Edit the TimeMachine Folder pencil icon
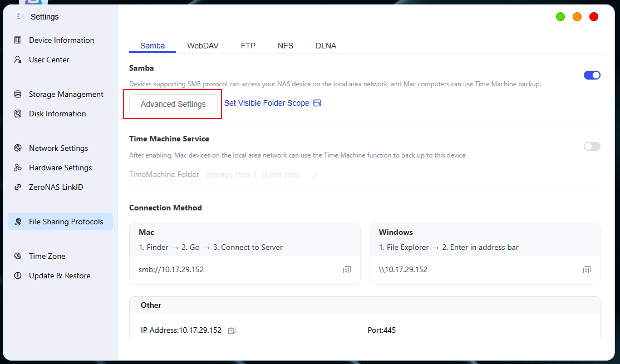Image resolution: width=620 pixels, height=364 pixels. [315, 175]
